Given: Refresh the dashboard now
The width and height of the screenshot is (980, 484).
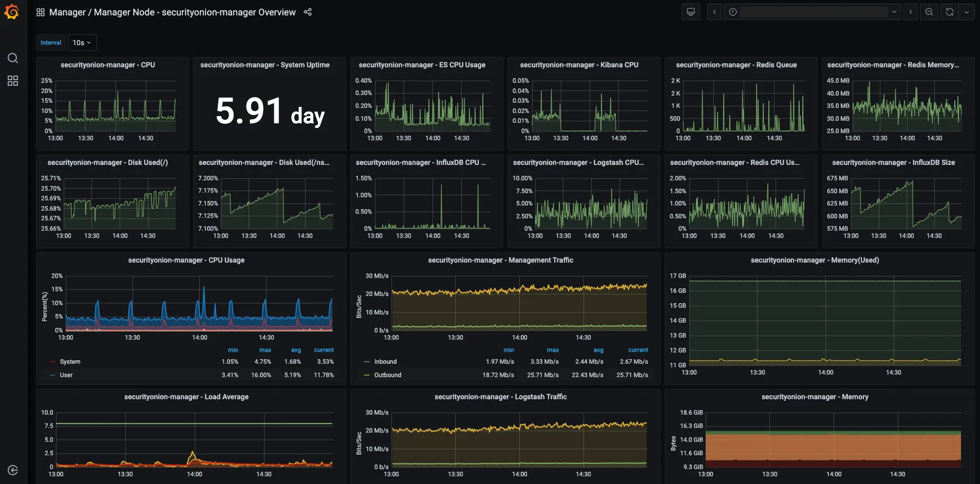Looking at the screenshot, I should [x=950, y=12].
